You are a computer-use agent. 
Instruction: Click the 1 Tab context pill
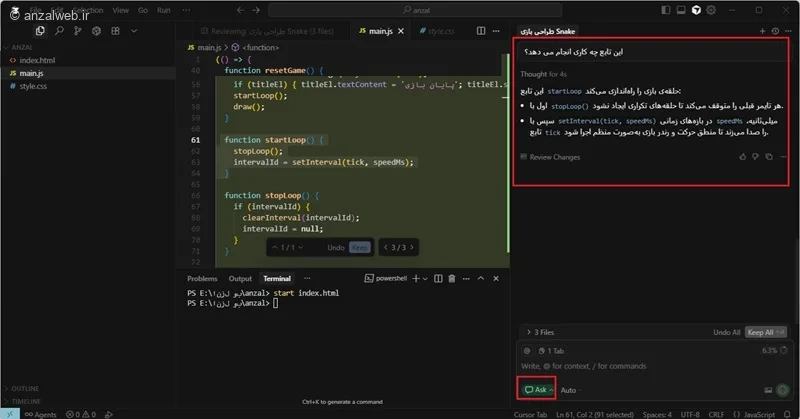[551, 351]
